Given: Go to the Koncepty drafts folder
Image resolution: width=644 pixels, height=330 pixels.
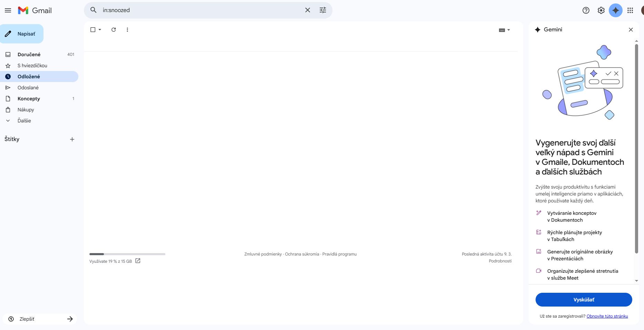Looking at the screenshot, I should tap(29, 99).
